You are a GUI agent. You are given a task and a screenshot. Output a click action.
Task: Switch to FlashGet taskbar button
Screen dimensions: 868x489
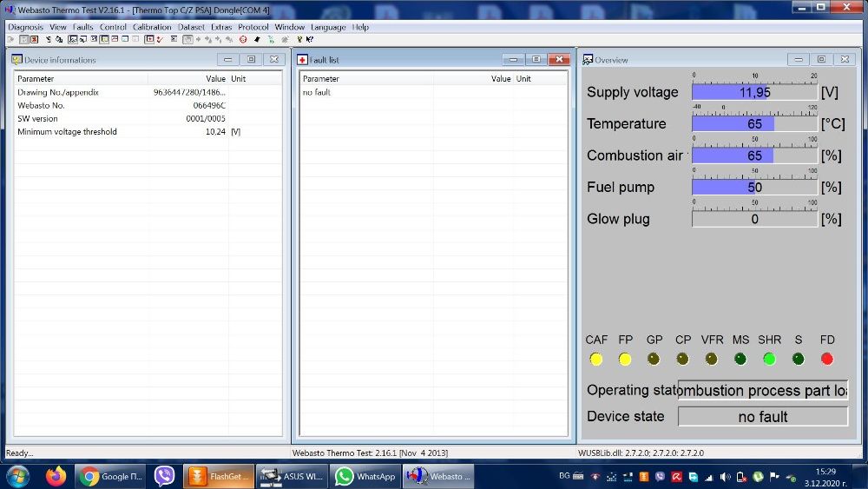pyautogui.click(x=219, y=476)
